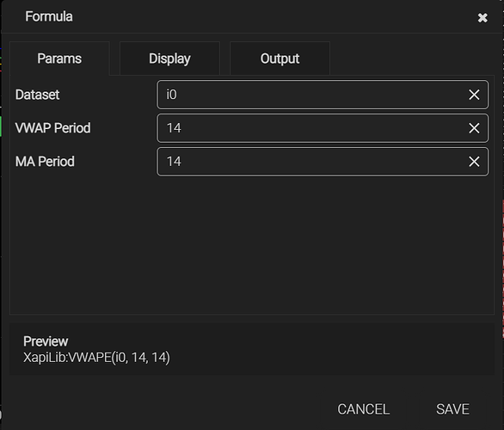Close the Formula dialog with the X
Viewport: 504px width, 430px height.
pos(482,18)
